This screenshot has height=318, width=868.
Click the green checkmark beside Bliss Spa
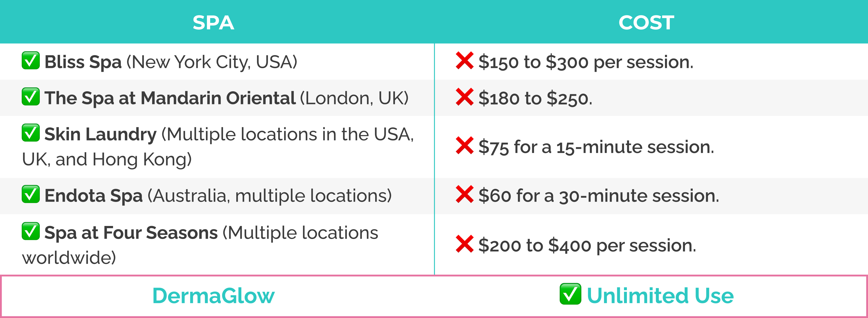click(31, 60)
